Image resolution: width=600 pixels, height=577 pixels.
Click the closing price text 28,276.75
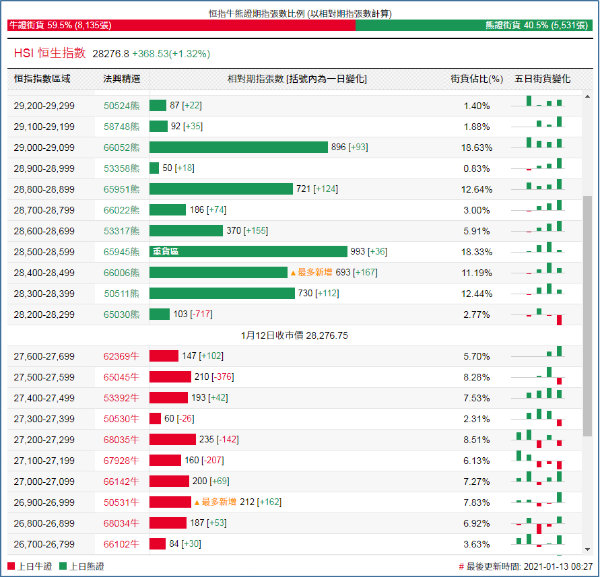pyautogui.click(x=327, y=336)
